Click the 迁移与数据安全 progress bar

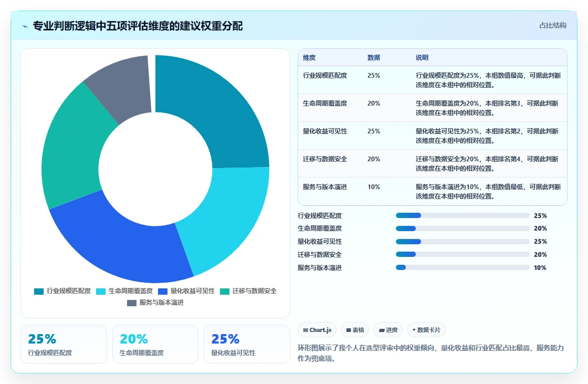click(x=463, y=254)
